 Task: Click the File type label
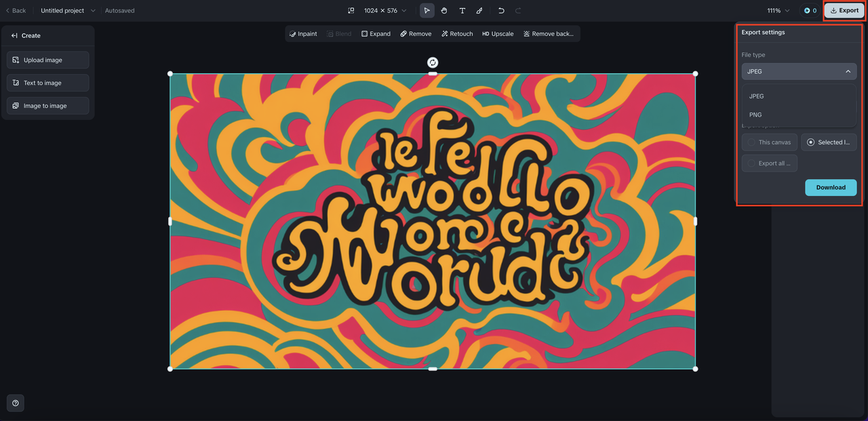753,55
